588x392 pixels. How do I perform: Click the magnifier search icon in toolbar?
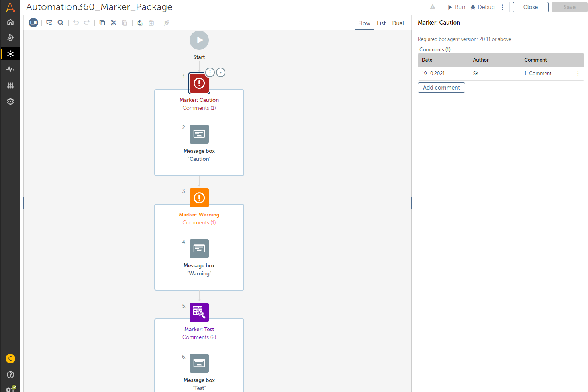[x=61, y=23]
